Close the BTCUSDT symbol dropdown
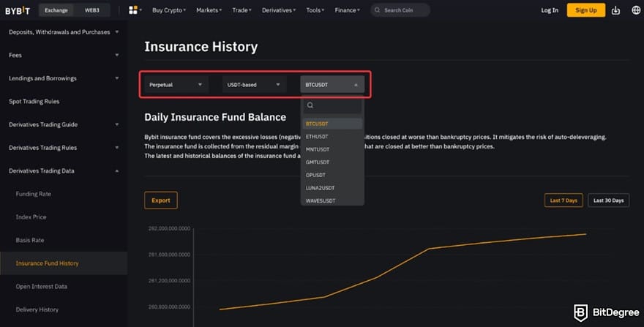The image size is (644, 327). tap(332, 85)
